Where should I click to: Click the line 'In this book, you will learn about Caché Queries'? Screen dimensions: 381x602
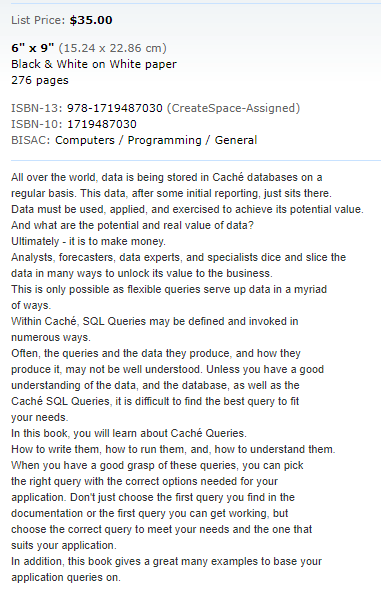129,433
